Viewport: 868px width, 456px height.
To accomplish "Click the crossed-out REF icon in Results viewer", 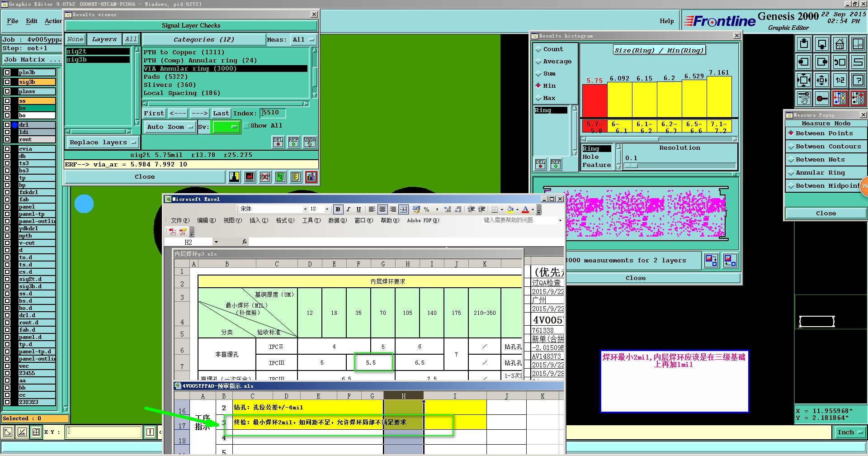I will click(x=265, y=177).
